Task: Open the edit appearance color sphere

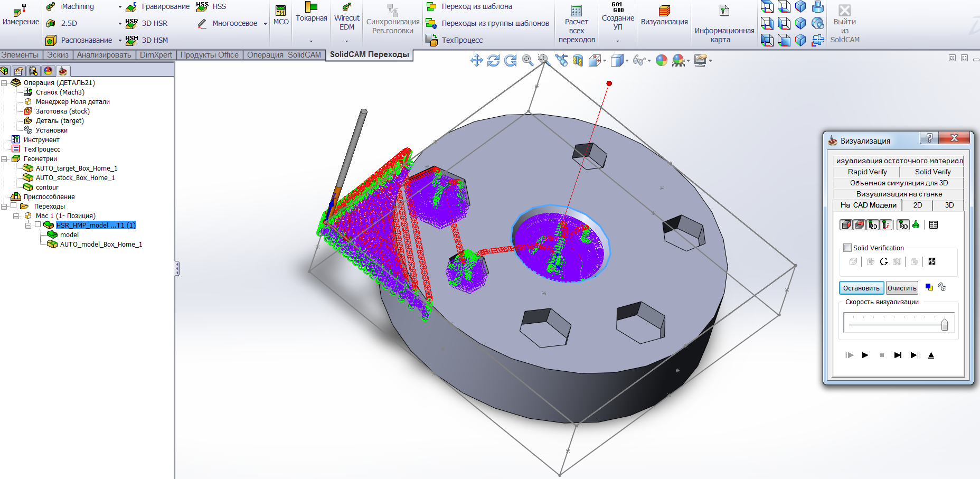Action: [662, 61]
